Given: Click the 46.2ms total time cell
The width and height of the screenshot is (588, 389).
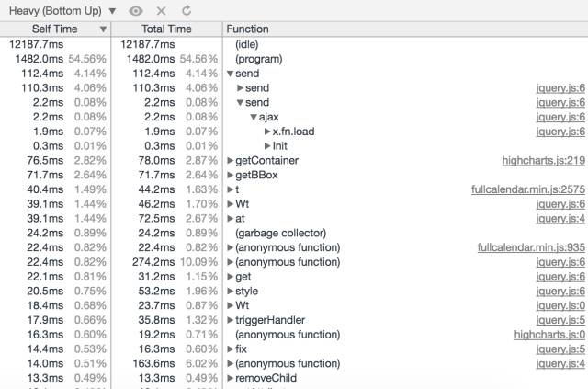Looking at the screenshot, I should click(156, 204).
